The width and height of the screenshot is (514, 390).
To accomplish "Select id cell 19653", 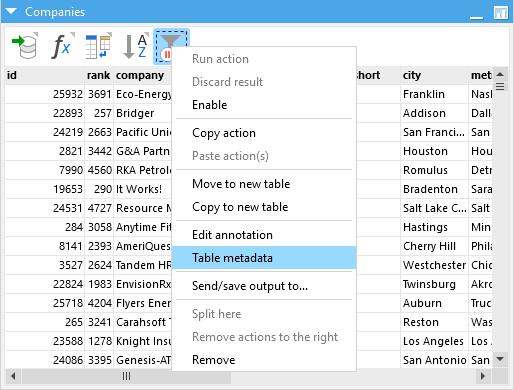I will pos(44,189).
